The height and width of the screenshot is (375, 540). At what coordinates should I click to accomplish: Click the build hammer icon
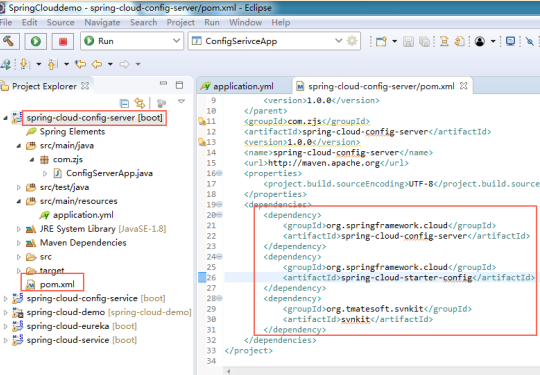8,41
